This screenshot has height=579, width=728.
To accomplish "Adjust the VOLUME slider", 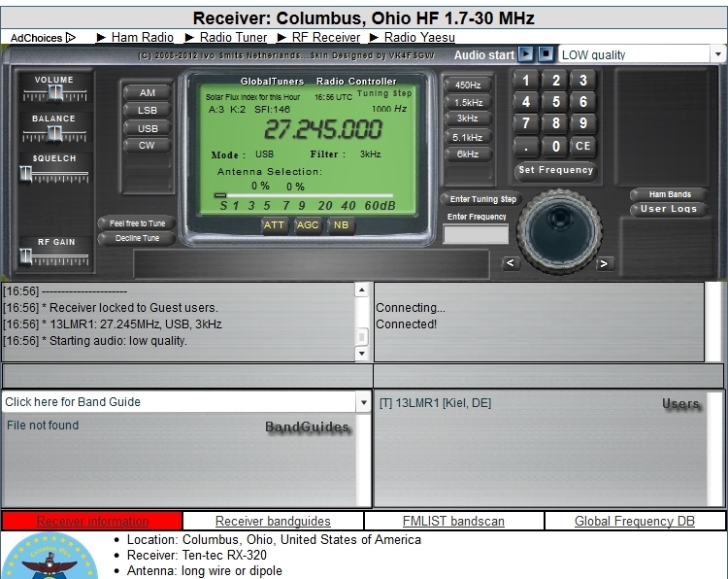I will (x=54, y=93).
